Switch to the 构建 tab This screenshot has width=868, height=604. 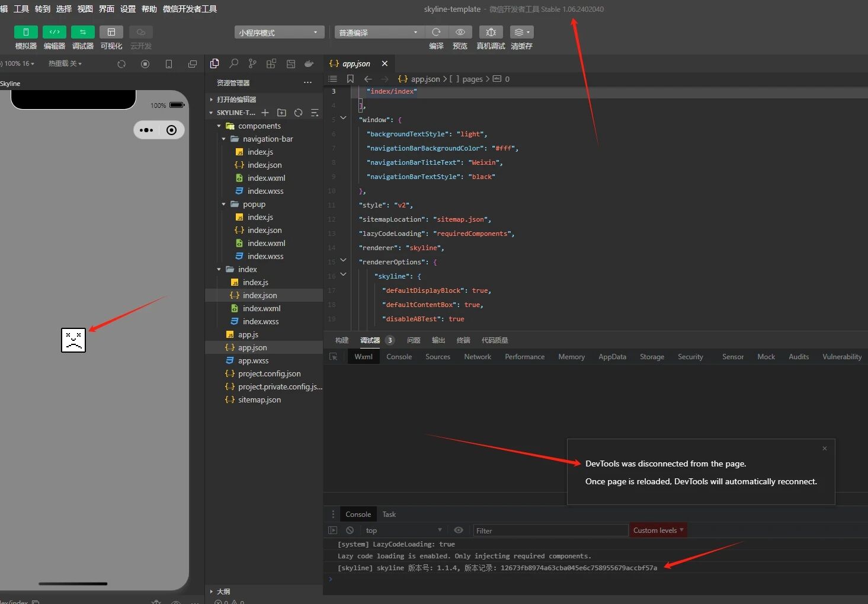tap(342, 340)
